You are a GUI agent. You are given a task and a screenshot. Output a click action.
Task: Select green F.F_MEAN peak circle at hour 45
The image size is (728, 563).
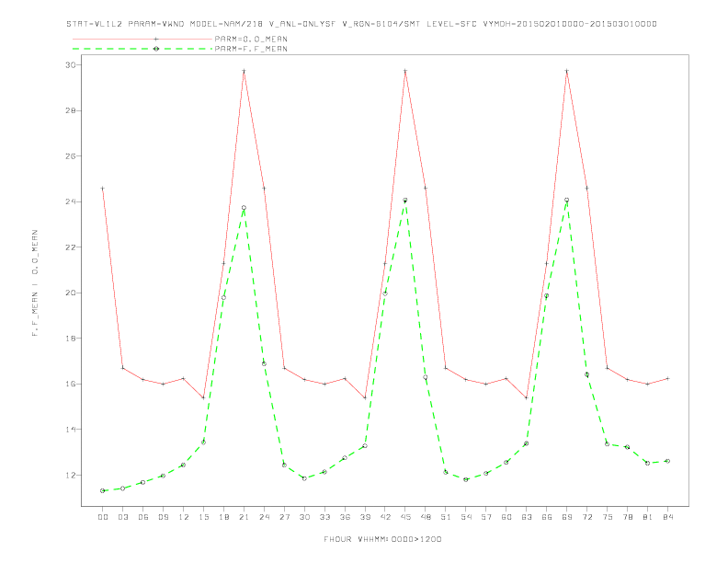(405, 201)
